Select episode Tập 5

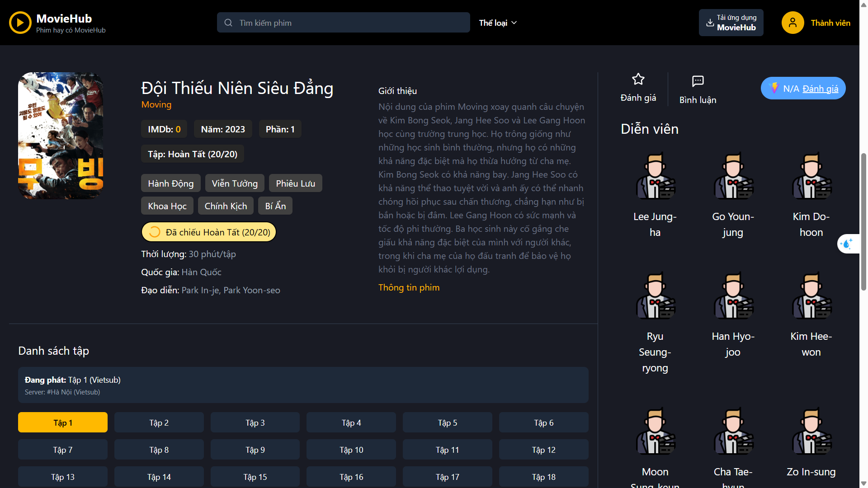click(447, 422)
